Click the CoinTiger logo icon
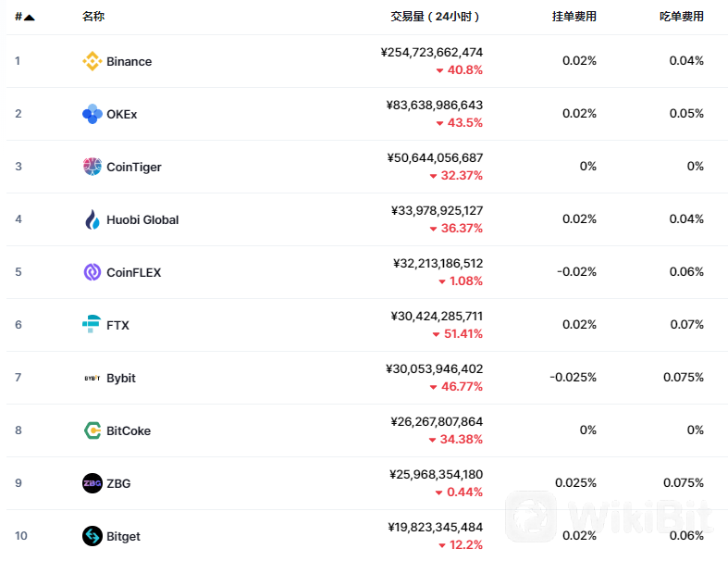728x561 pixels. [x=92, y=167]
